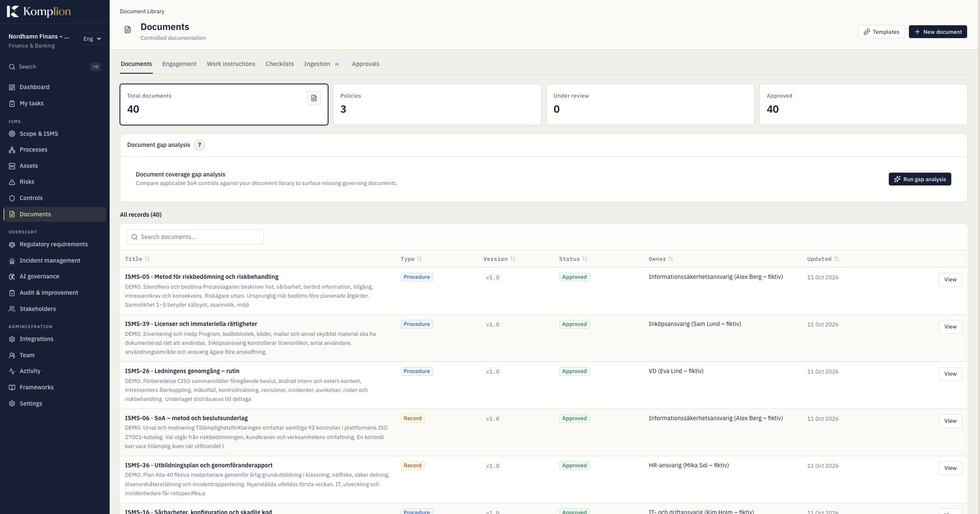
Task: Click the page icon beside Documents heading
Action: (128, 30)
